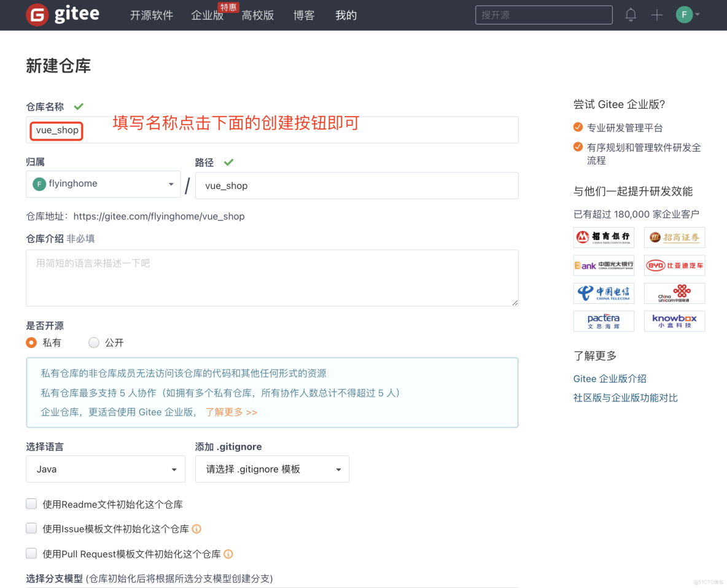Open the 高校版 navigation menu
The image size is (727, 588).
tap(257, 15)
